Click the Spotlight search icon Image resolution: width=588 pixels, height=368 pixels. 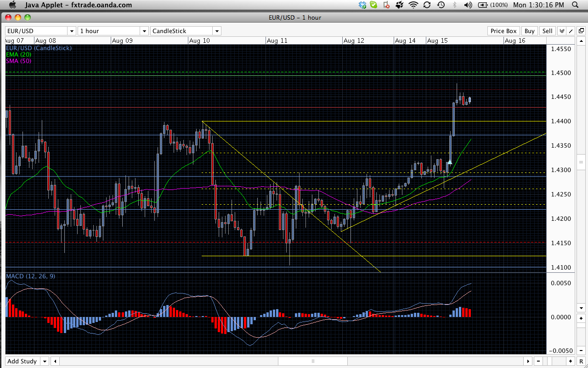tap(575, 5)
